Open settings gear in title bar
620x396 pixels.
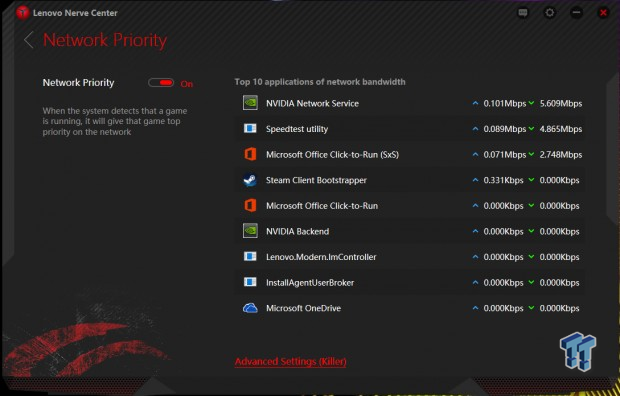pyautogui.click(x=550, y=13)
